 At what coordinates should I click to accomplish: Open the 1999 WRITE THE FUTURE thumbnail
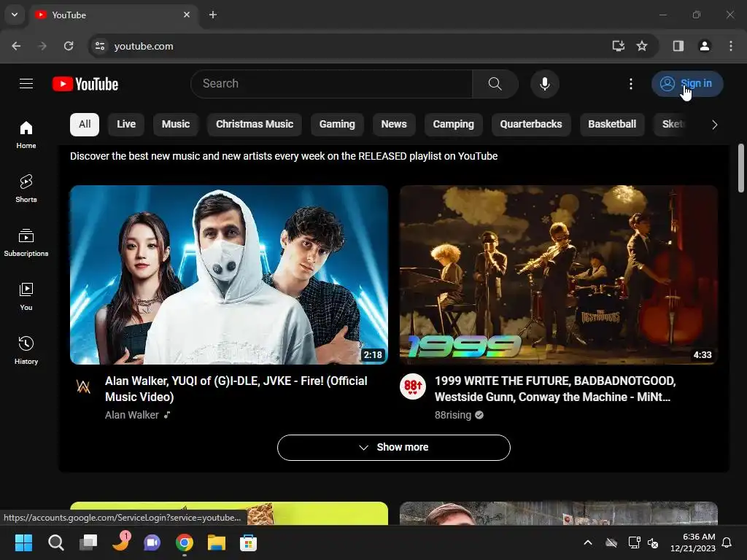point(558,275)
